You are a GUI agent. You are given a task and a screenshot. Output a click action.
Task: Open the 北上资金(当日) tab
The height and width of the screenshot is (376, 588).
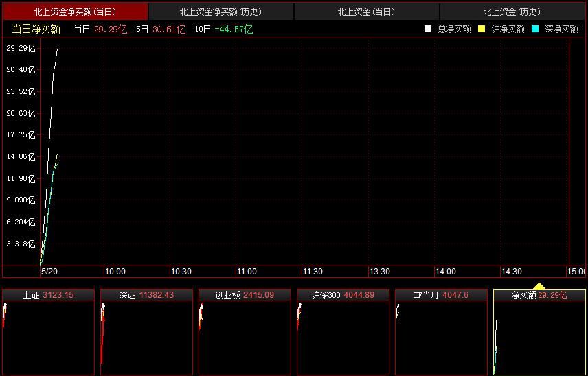(366, 12)
